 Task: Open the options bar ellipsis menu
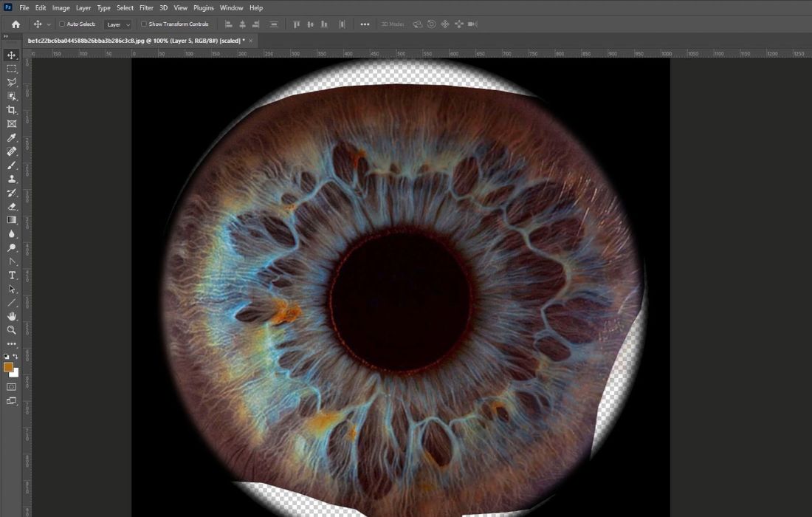(x=365, y=24)
